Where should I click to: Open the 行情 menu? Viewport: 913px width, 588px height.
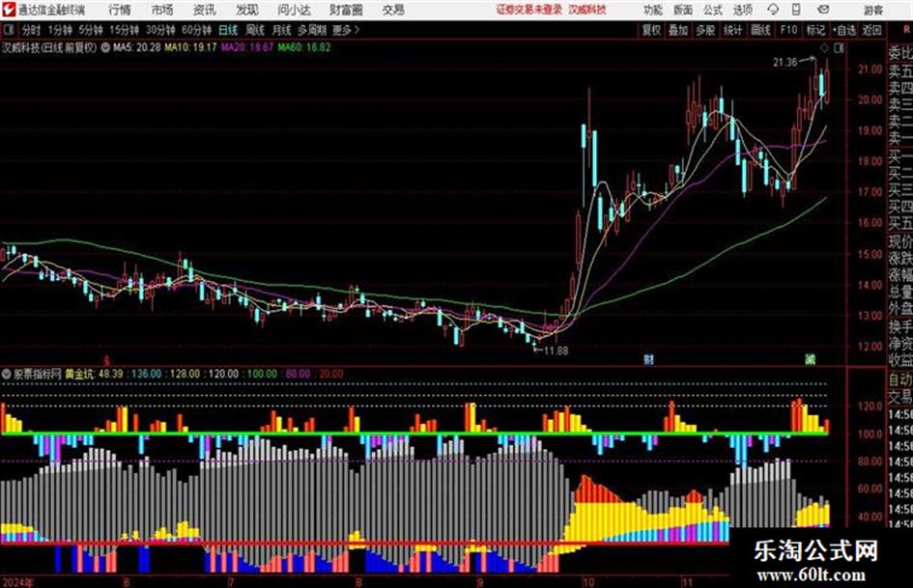pos(120,10)
